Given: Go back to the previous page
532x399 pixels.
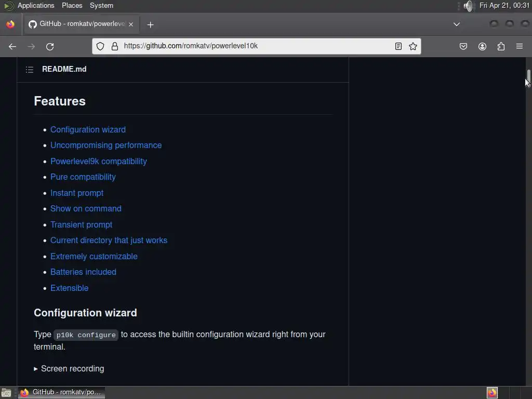Looking at the screenshot, I should click(12, 46).
